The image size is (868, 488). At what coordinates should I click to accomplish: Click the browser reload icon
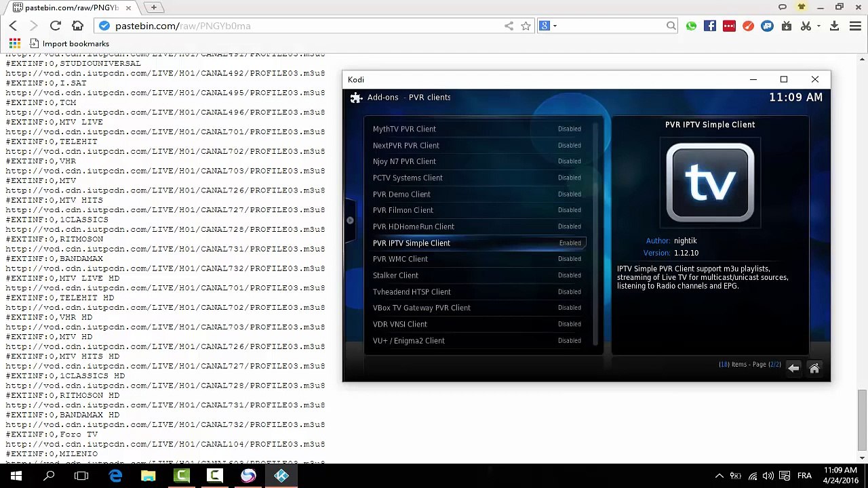click(x=56, y=26)
